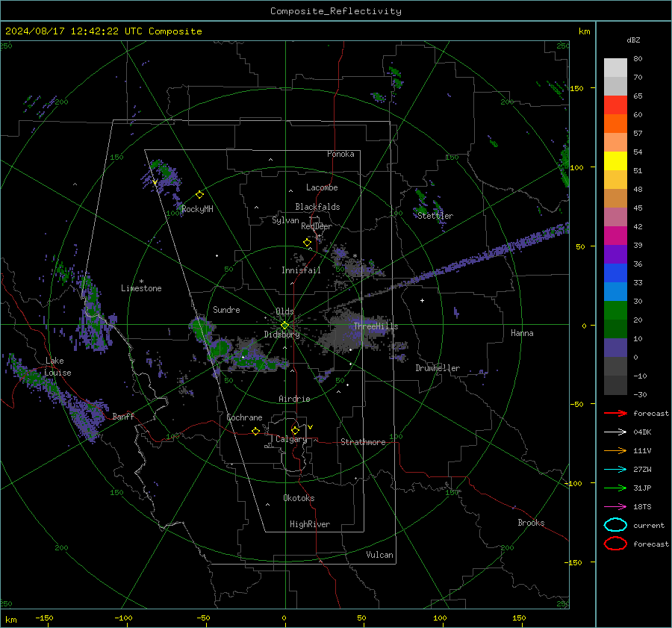Click the Ponoka label

(340, 154)
